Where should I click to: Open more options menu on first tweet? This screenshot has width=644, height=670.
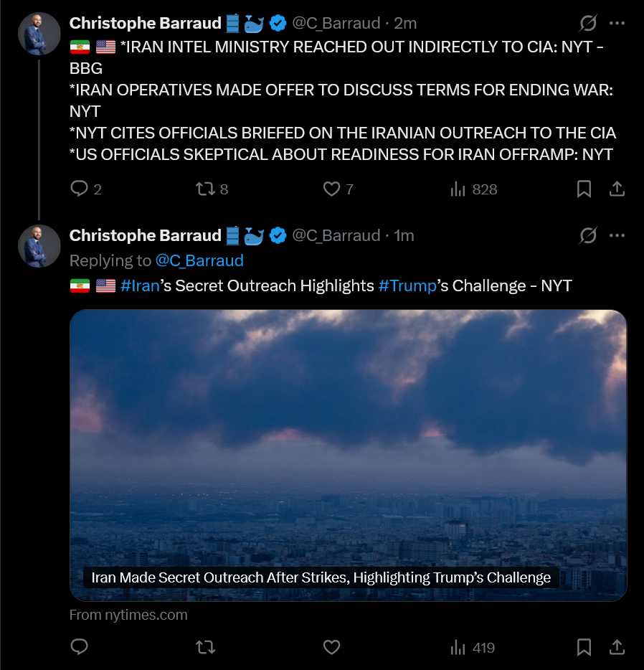point(617,24)
